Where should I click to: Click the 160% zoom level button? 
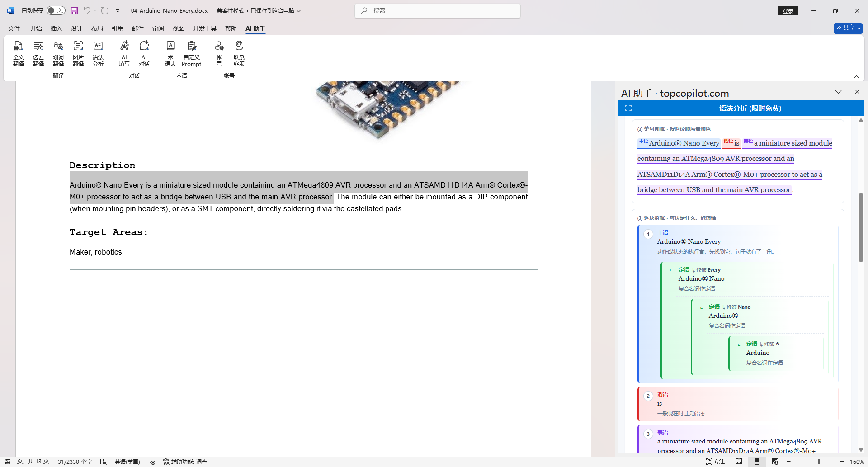pyautogui.click(x=857, y=462)
